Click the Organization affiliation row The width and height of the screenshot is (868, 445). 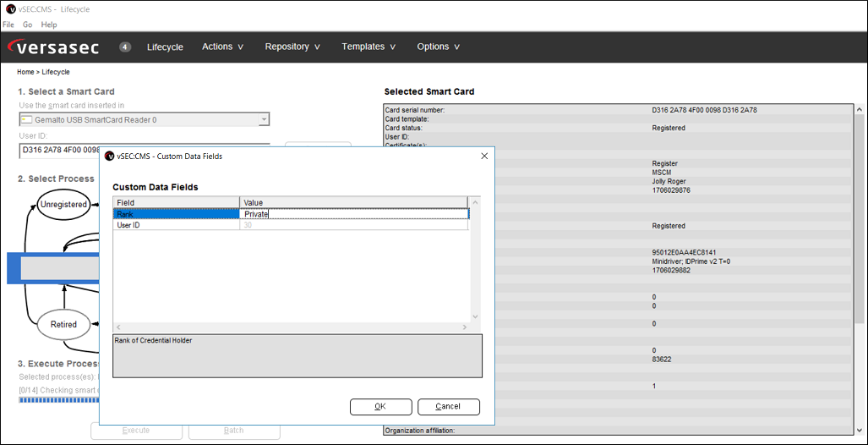click(x=617, y=430)
